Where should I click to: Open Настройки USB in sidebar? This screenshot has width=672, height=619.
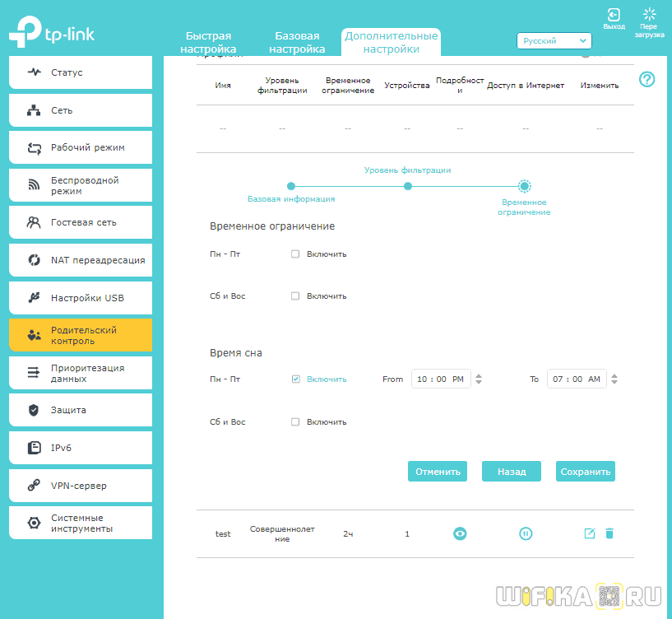pos(81,298)
